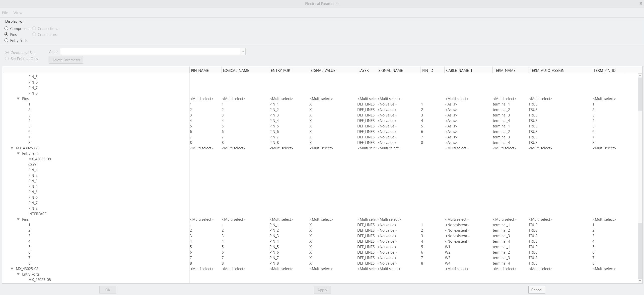Screen dimensions: 644x295
Task: Select the PIN_NAME column header
Action: 200,70
